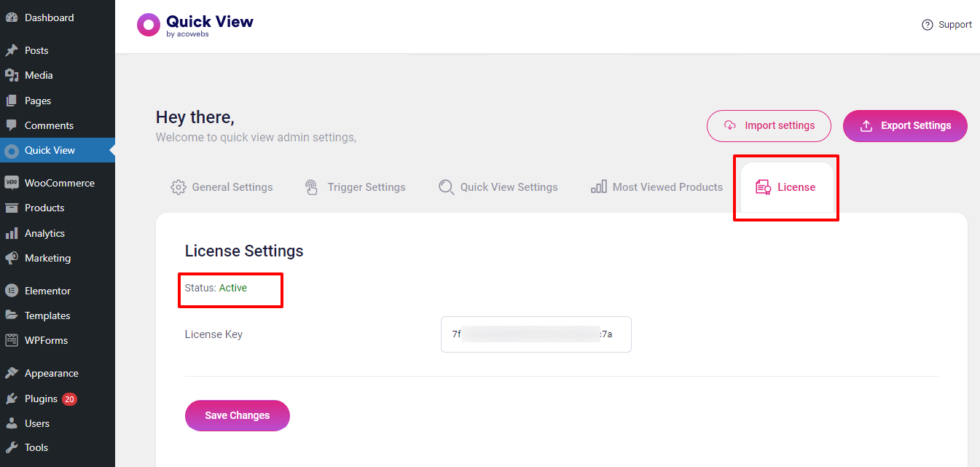Click the Media library icon
Viewport: 980px width, 467px height.
[x=12, y=75]
